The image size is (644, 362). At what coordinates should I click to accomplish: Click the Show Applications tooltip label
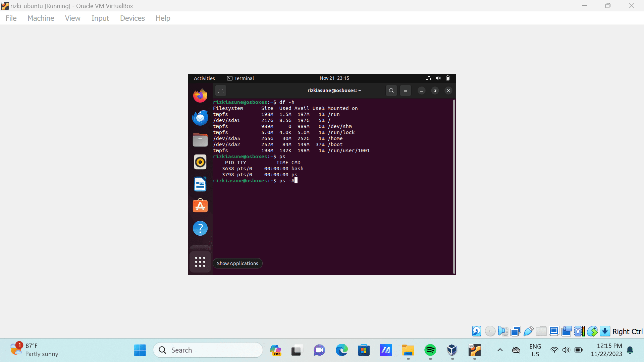click(x=237, y=263)
